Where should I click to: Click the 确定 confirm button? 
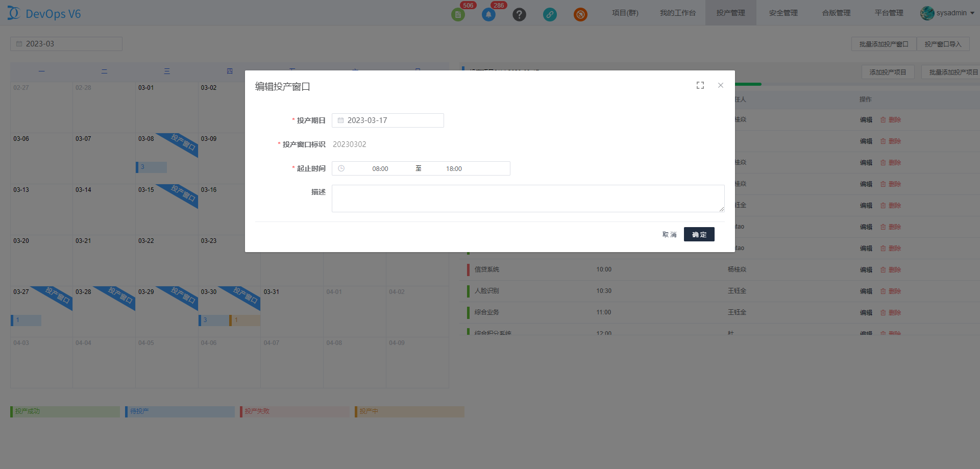[x=699, y=234]
